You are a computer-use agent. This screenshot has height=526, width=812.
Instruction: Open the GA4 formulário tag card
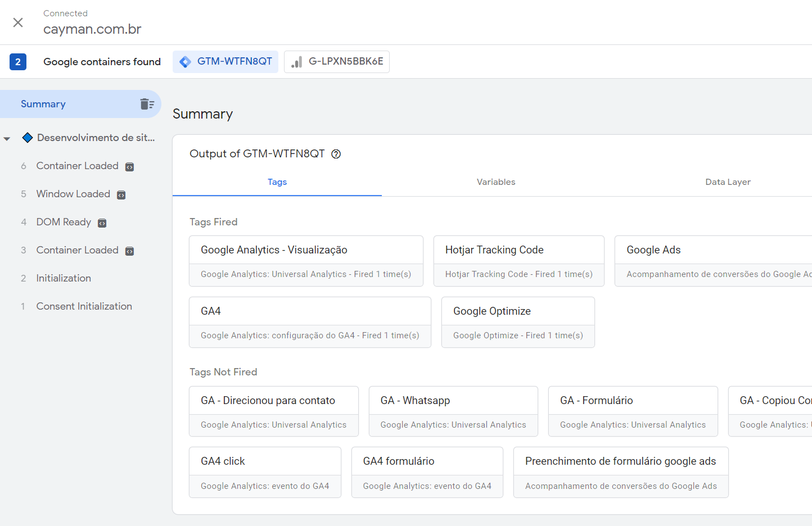pyautogui.click(x=427, y=473)
